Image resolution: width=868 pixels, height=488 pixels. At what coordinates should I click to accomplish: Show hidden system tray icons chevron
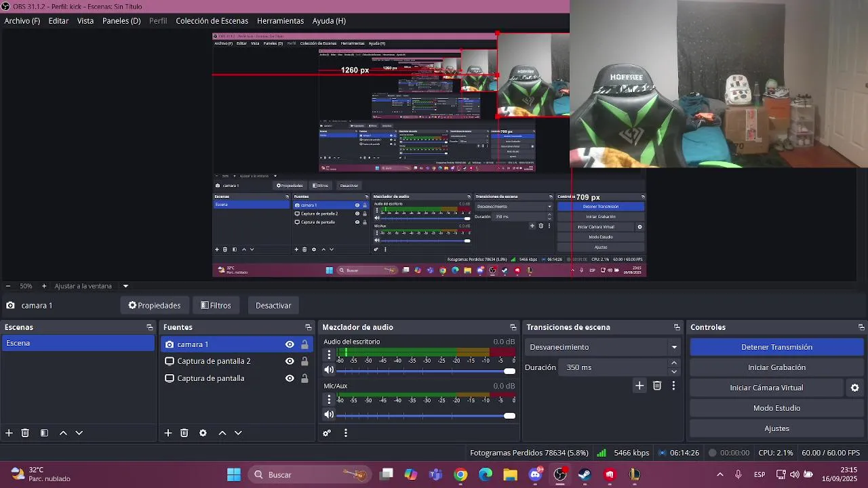(x=719, y=474)
